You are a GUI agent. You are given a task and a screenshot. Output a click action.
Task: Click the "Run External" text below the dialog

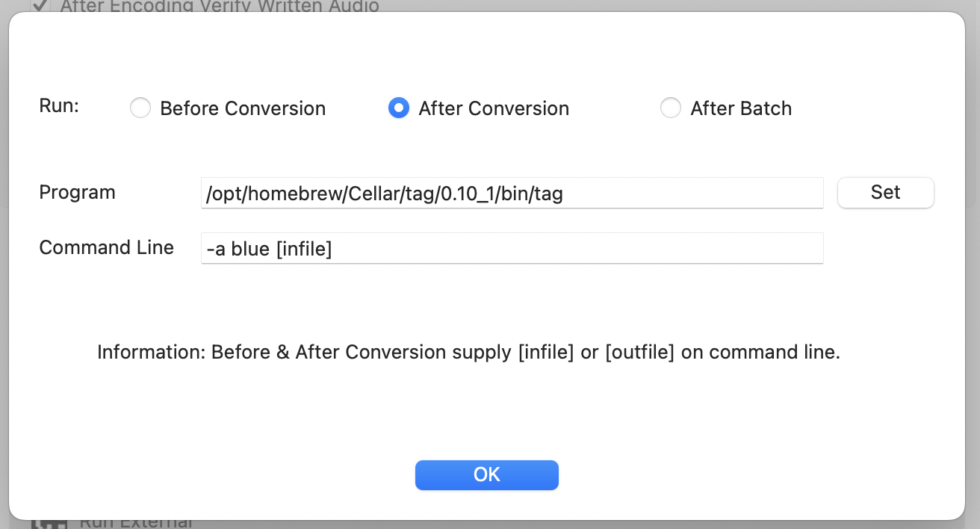pyautogui.click(x=136, y=523)
